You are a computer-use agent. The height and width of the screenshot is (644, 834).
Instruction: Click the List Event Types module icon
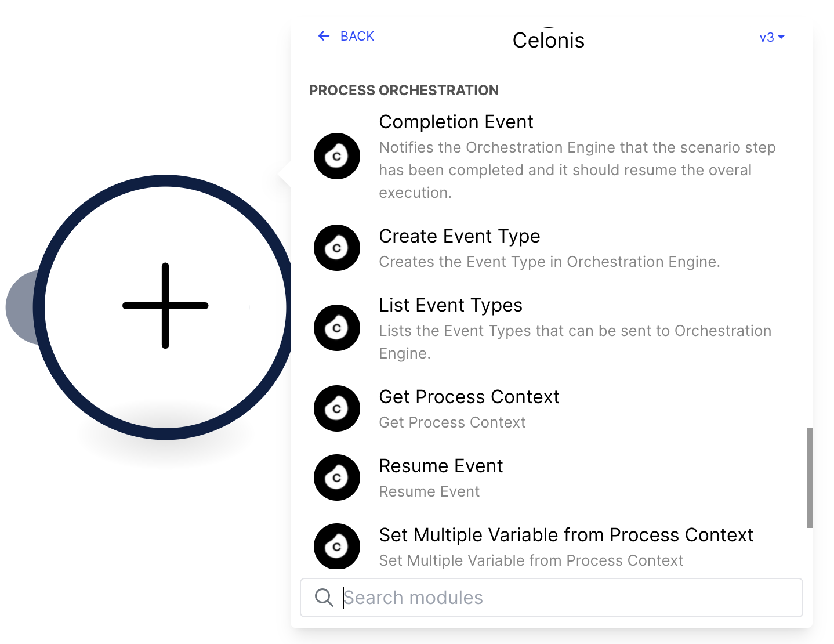(x=337, y=328)
